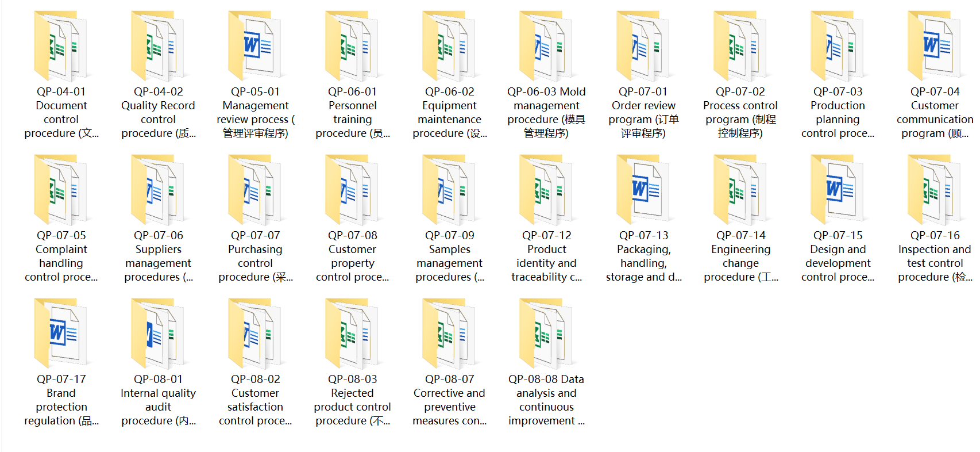Click the label text 'QP-07-06 Suppliers management procedures'

click(x=158, y=256)
